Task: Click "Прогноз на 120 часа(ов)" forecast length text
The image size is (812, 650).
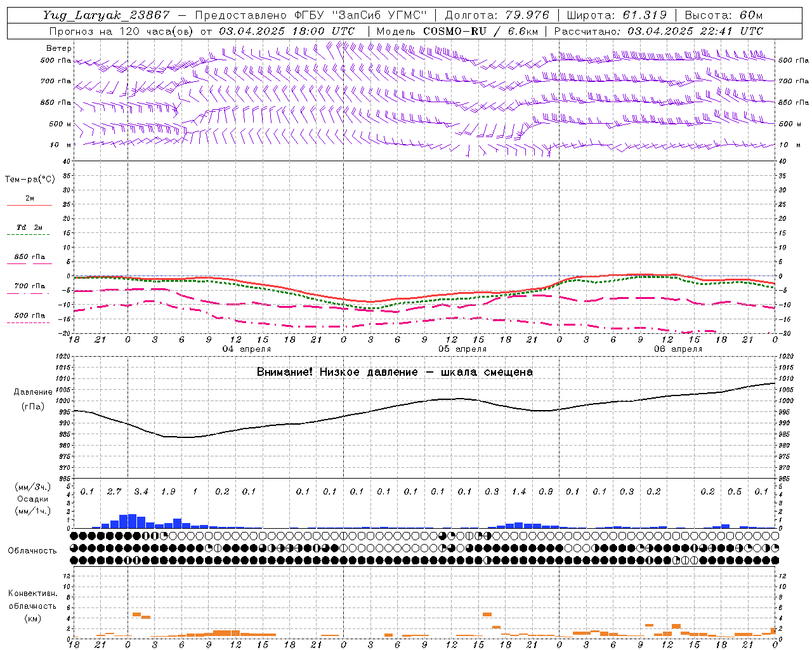Action: [x=121, y=31]
